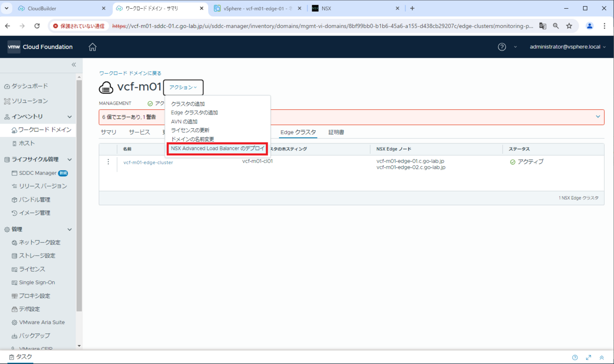Select ワークロード ドメイン in the sidebar

click(41, 130)
